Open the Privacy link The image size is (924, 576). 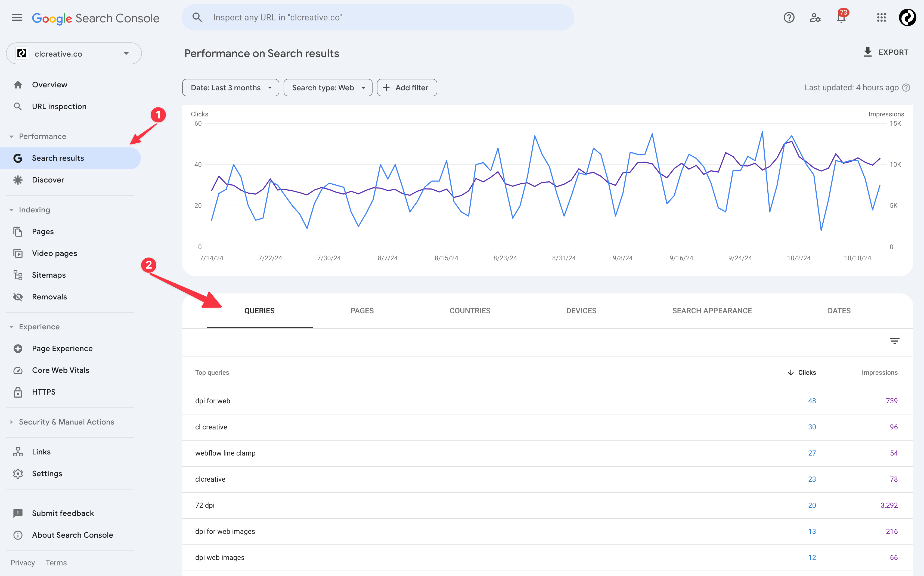(23, 563)
